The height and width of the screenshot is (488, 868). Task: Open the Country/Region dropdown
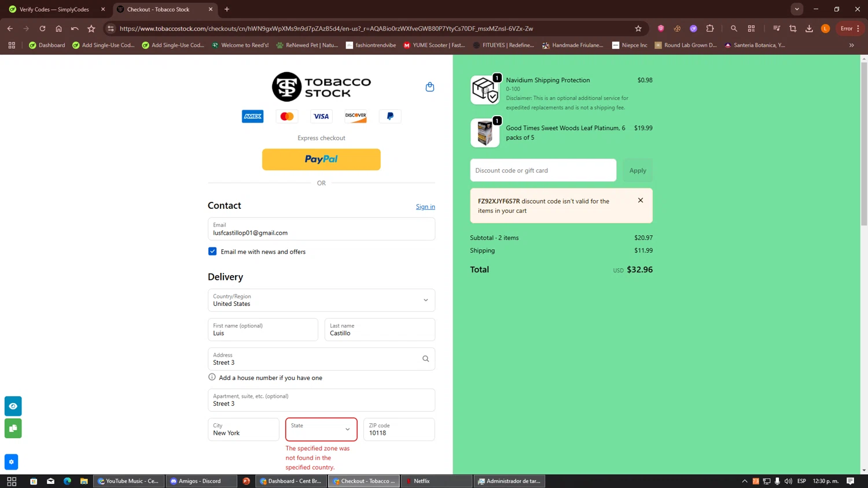321,300
